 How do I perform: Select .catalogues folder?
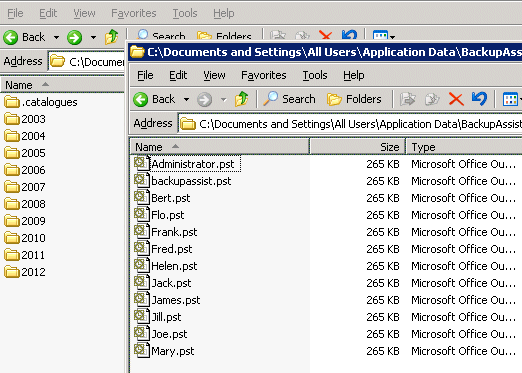tap(41, 102)
